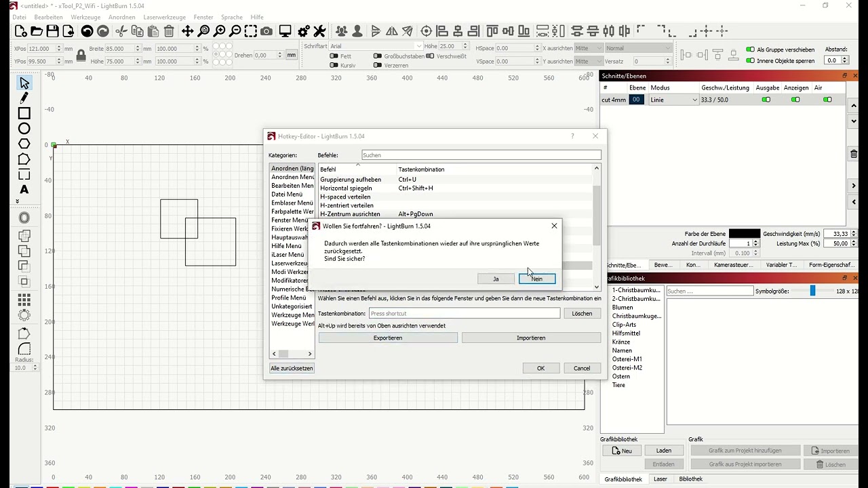This screenshot has width=868, height=488.
Task: Open the Modus Linie dropdown
Action: tap(674, 100)
